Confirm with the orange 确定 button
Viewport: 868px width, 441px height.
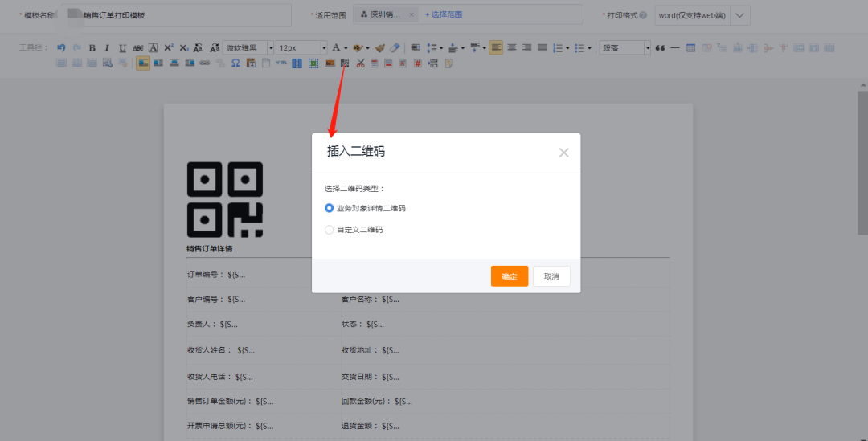pyautogui.click(x=510, y=276)
